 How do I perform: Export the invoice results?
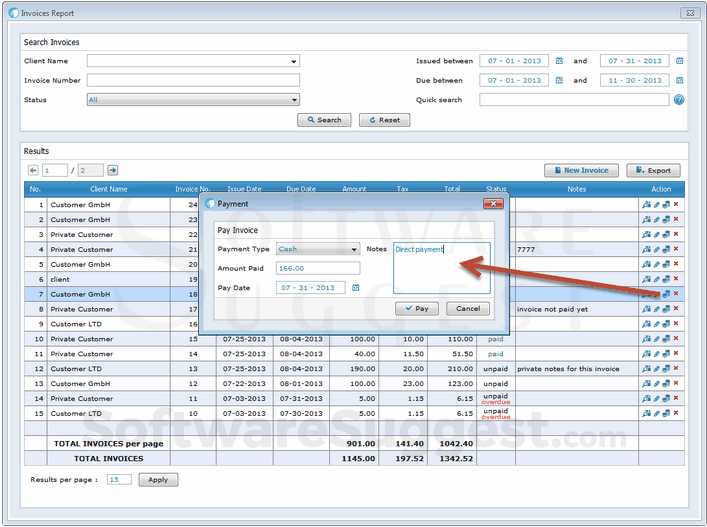(x=653, y=171)
